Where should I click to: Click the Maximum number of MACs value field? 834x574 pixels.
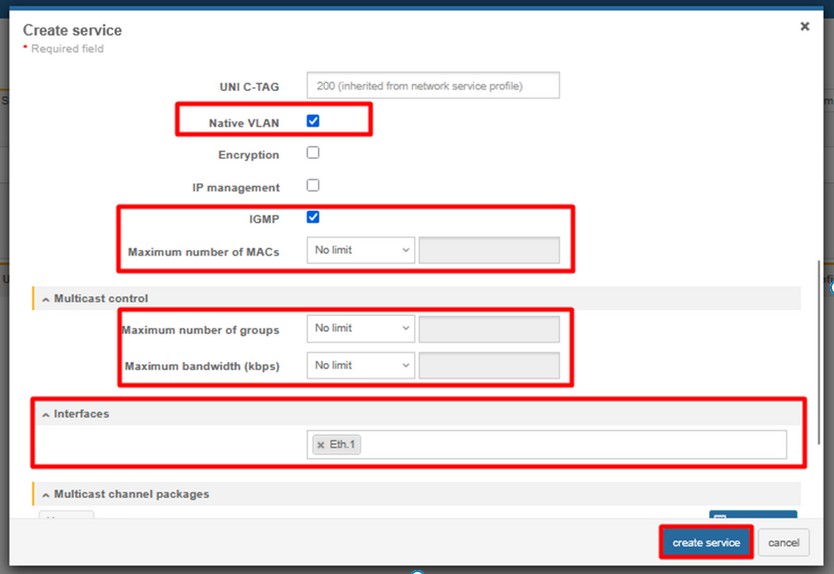tap(489, 250)
